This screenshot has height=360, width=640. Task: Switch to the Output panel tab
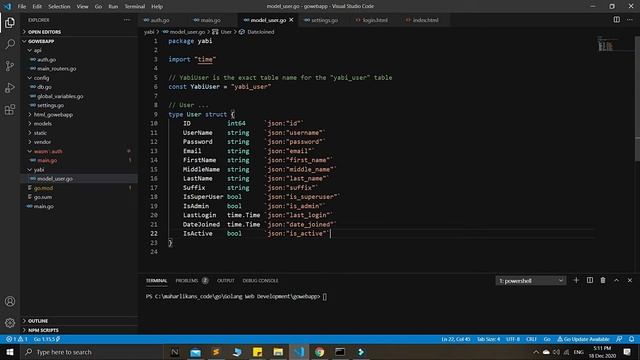pos(226,281)
